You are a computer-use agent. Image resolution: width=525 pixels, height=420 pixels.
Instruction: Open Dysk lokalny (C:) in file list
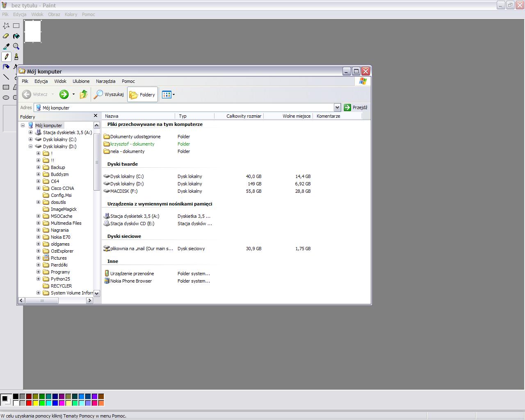click(127, 176)
